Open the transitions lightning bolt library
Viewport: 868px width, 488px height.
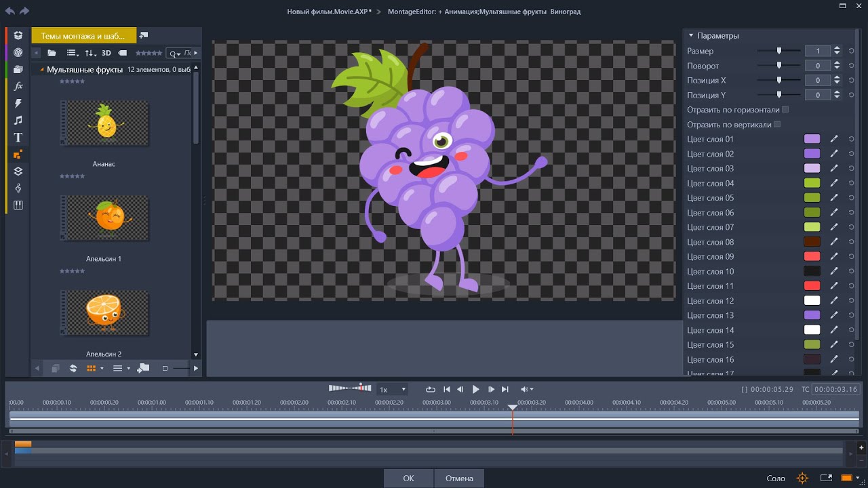[x=18, y=104]
